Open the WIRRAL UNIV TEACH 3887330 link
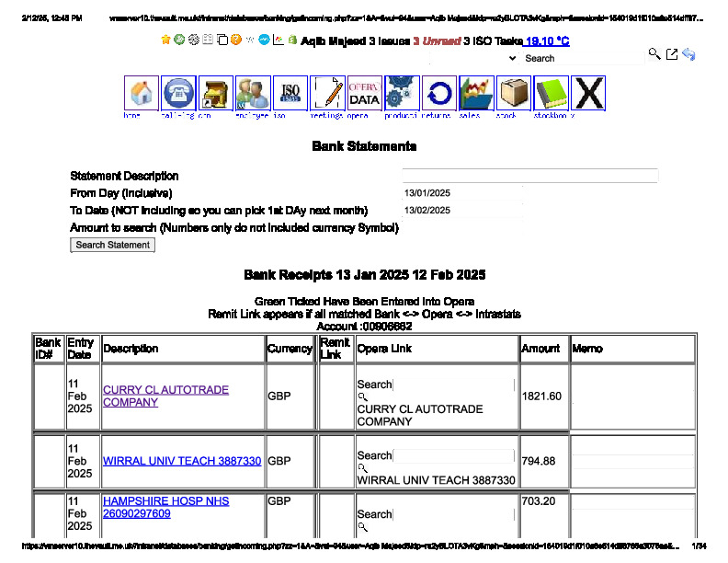 pyautogui.click(x=182, y=461)
